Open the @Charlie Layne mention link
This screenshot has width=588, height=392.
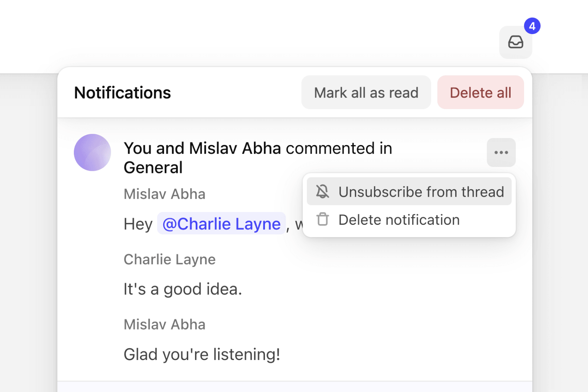click(221, 224)
